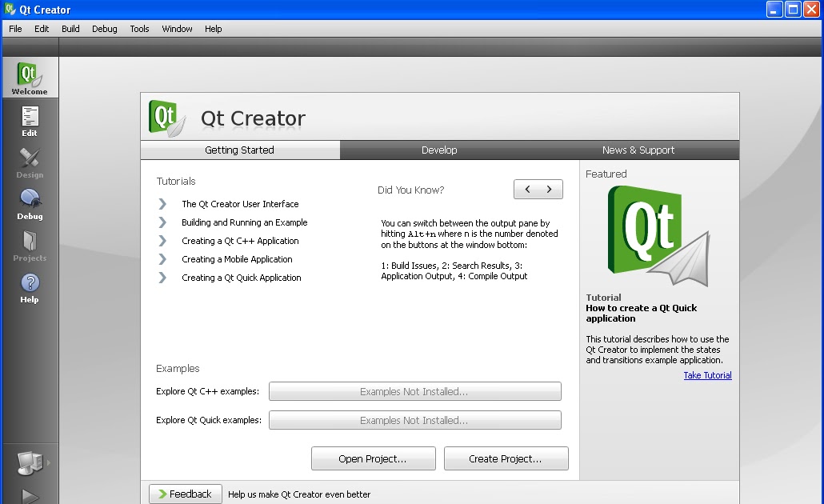Viewport: 824px width, 504px height.
Task: Click the Feedback button
Action: tap(185, 494)
